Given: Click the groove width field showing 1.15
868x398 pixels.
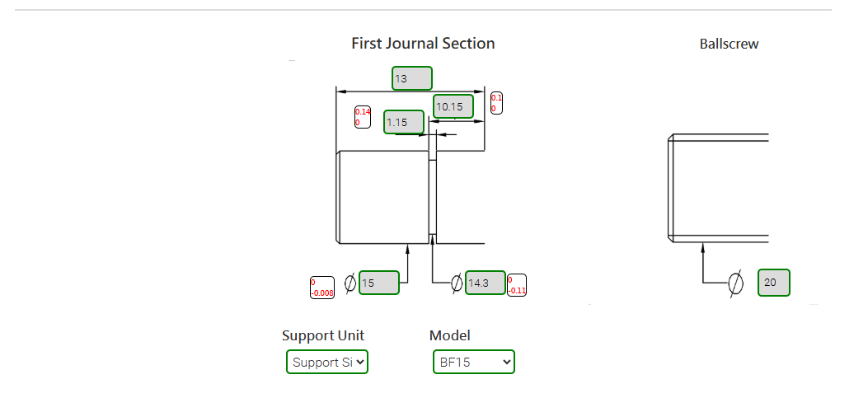Looking at the screenshot, I should click(404, 122).
